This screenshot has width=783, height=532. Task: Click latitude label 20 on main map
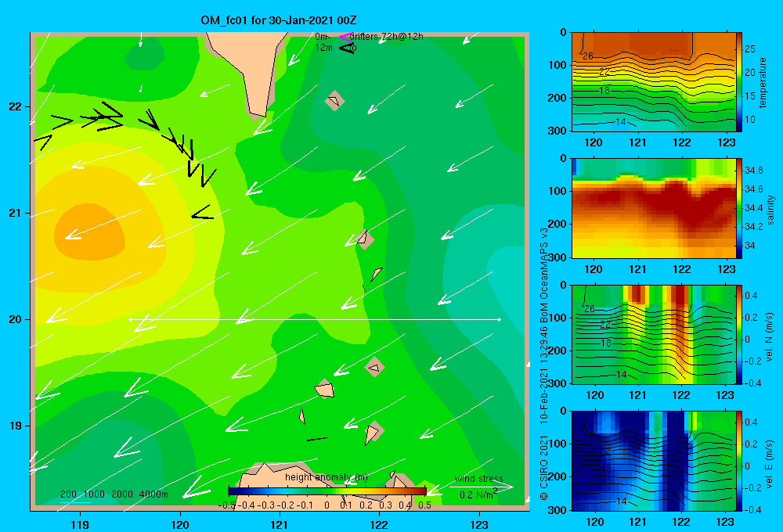coord(15,319)
